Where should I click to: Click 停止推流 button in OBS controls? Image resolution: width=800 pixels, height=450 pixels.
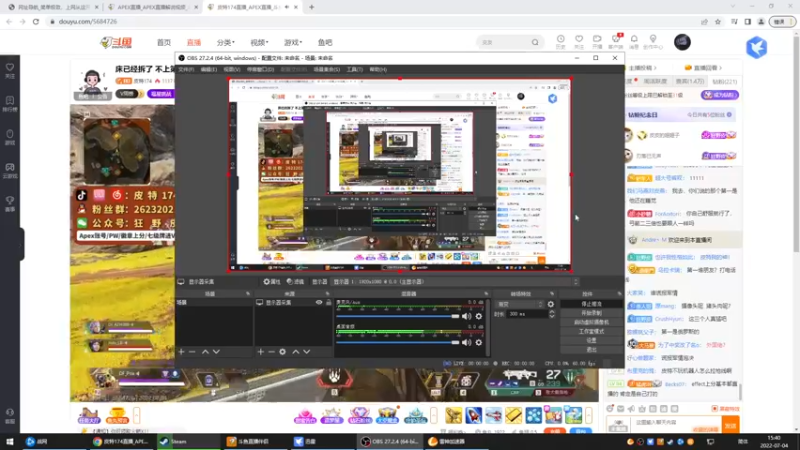[x=591, y=304]
